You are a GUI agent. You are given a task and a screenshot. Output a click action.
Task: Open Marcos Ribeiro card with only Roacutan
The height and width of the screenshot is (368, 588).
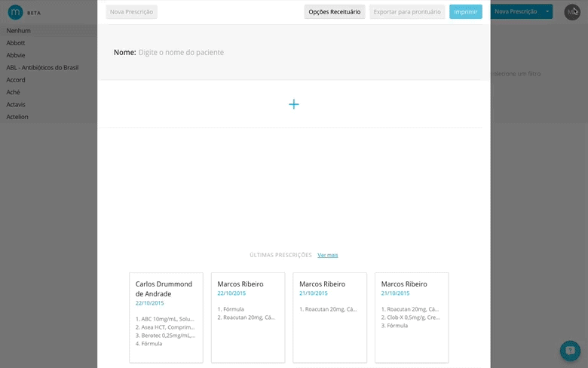329,317
